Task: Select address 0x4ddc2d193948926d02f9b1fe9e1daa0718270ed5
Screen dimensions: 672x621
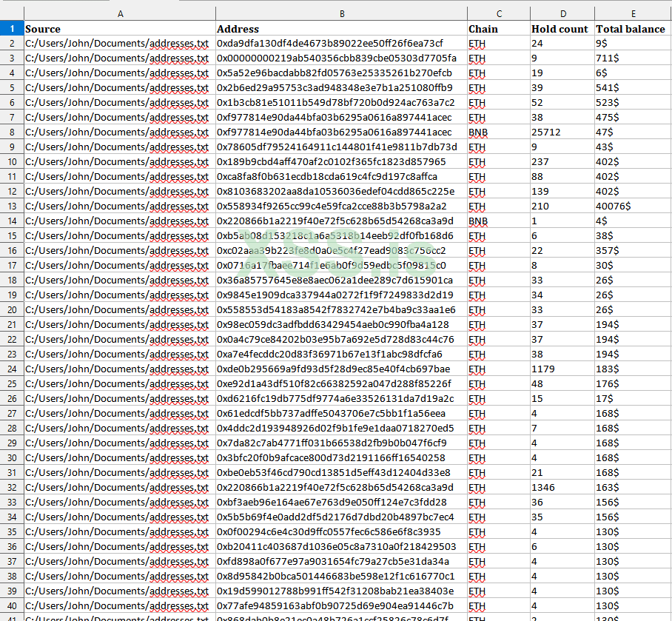Action: (342, 428)
